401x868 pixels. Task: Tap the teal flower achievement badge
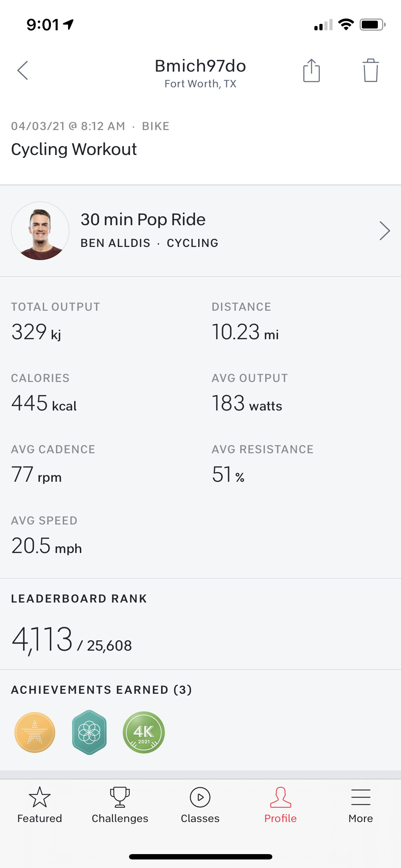(89, 732)
